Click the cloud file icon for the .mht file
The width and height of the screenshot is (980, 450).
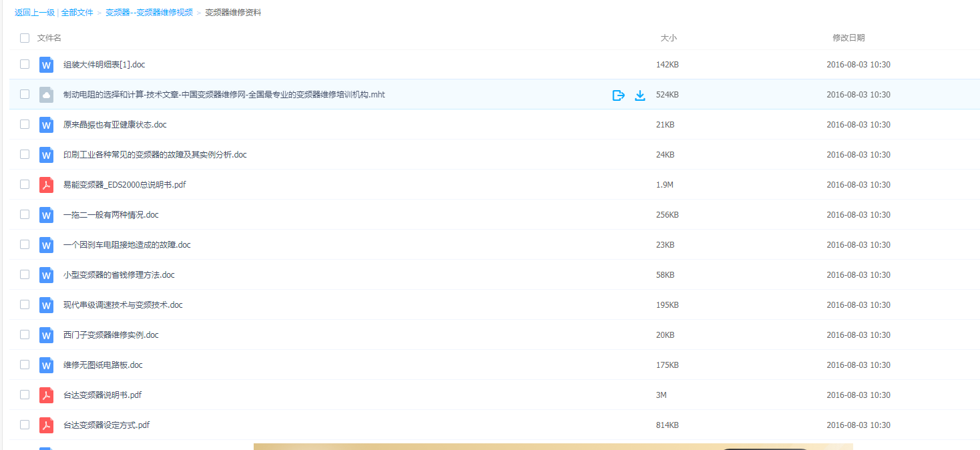click(x=46, y=95)
